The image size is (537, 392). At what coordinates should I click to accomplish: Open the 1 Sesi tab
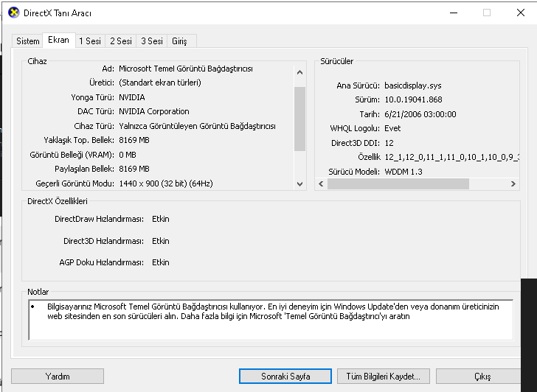(x=90, y=41)
